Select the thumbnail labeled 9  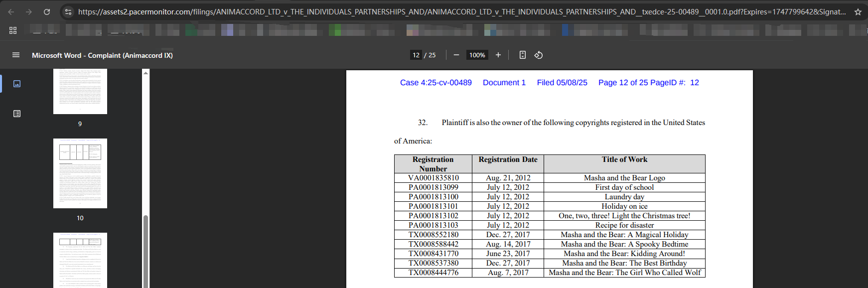click(80, 92)
